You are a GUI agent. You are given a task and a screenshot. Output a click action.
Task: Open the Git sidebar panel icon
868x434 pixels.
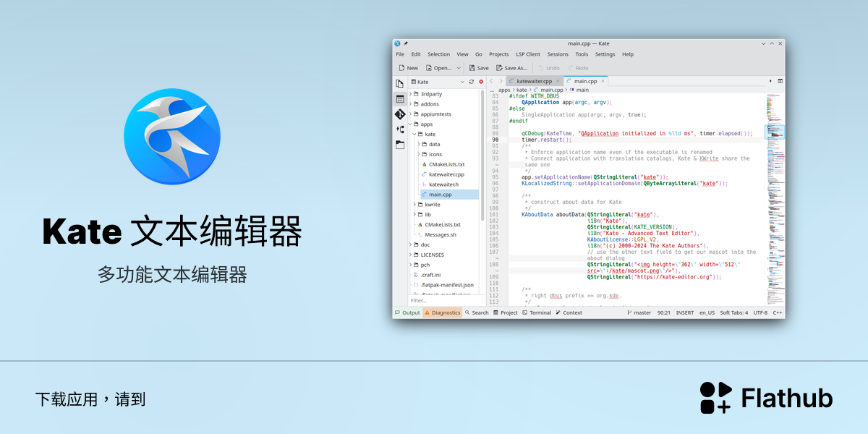tap(400, 114)
